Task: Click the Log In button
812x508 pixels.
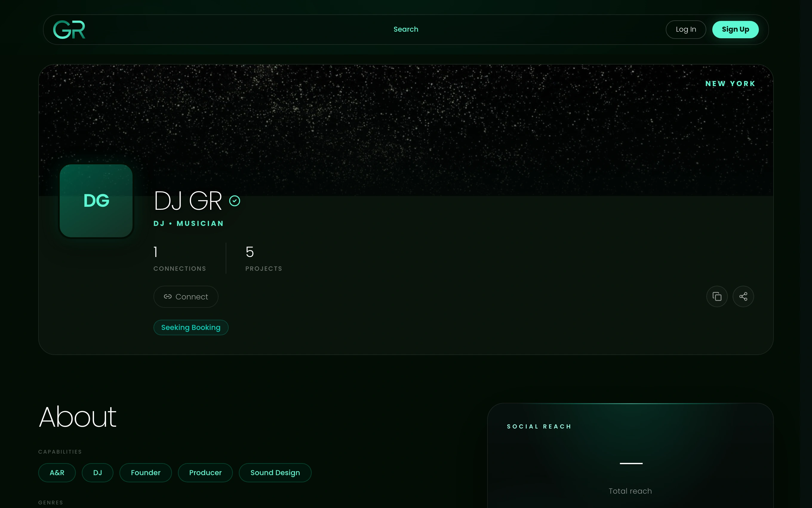Action: (685, 30)
